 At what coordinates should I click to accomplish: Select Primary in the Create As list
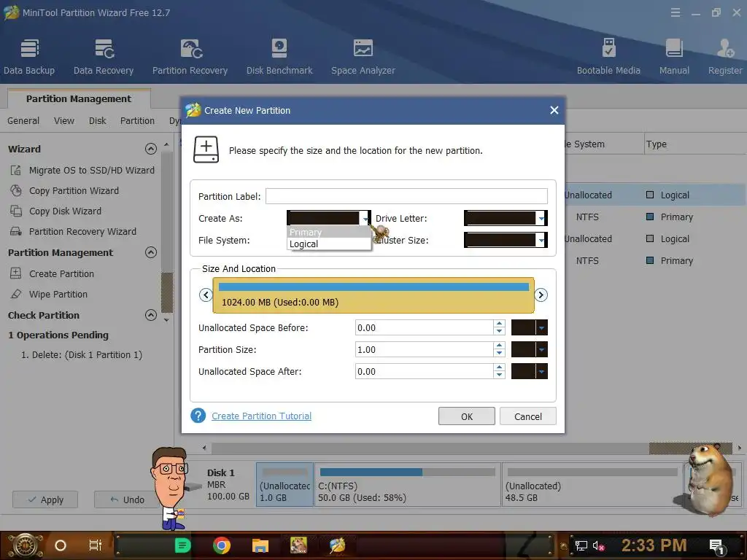click(x=329, y=233)
